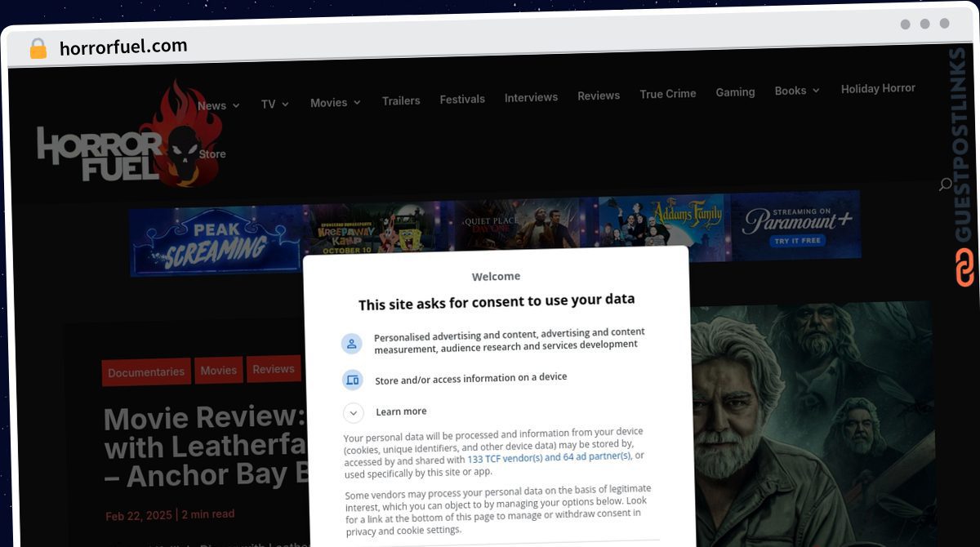Select the True Crime menu item
Viewport: 980px width, 547px height.
[x=668, y=94]
